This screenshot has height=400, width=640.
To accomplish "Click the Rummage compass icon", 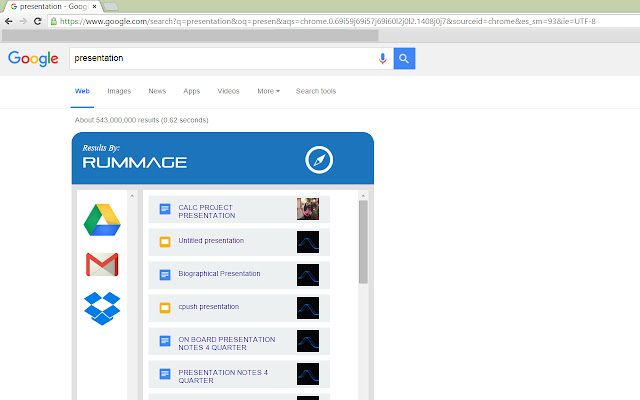I will click(319, 160).
